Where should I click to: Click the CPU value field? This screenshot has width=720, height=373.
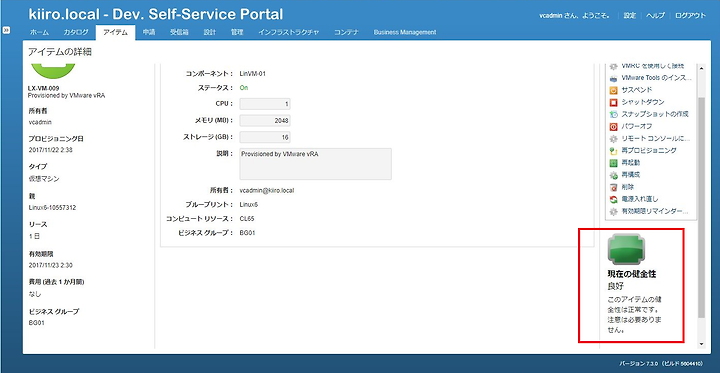[x=265, y=104]
